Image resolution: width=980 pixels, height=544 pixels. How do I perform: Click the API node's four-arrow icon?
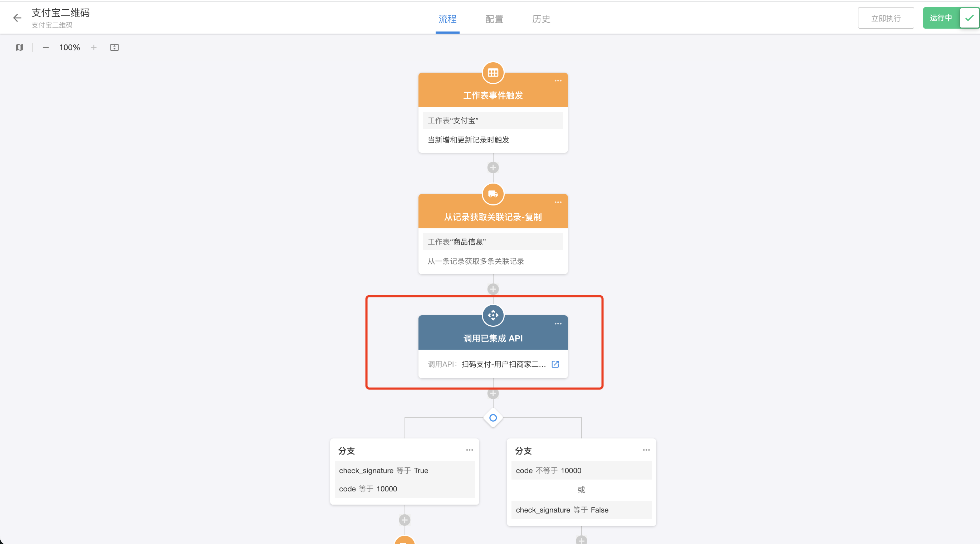(493, 315)
